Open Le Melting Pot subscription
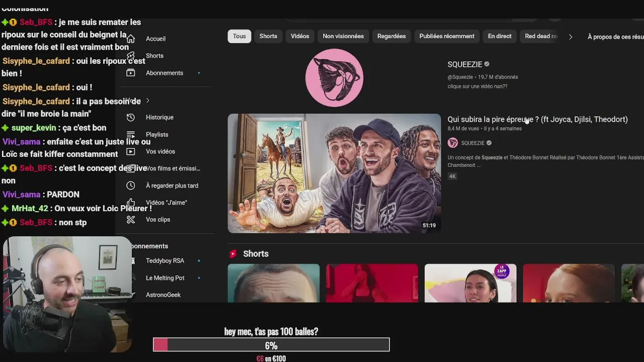This screenshot has width=644, height=362. click(165, 278)
